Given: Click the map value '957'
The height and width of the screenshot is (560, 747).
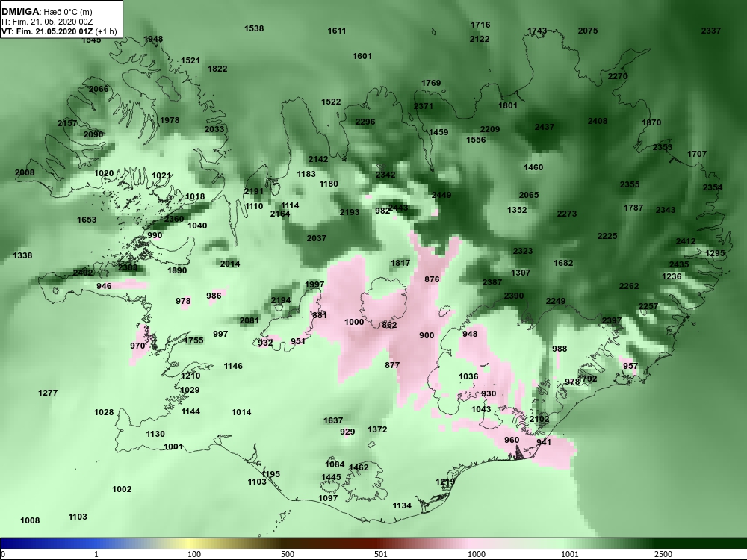Looking at the screenshot, I should [630, 366].
